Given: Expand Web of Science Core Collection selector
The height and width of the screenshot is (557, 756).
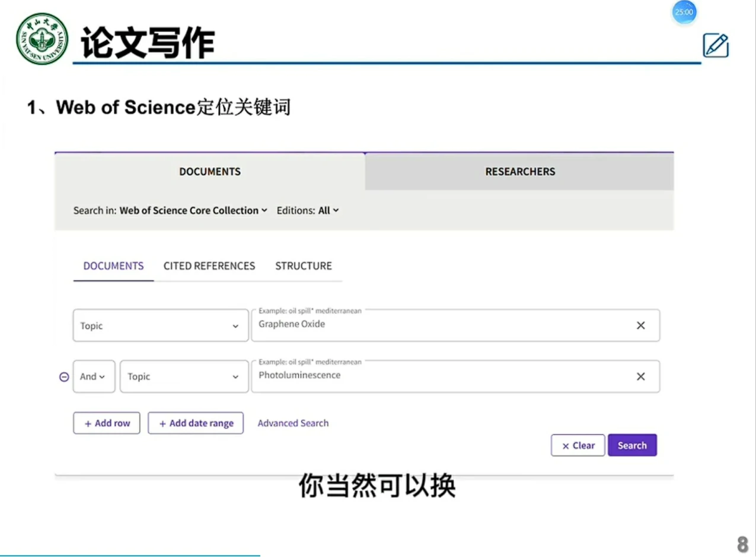Looking at the screenshot, I should [193, 210].
